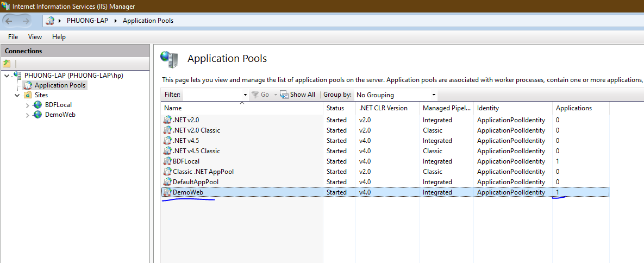This screenshot has width=644, height=263.
Task: Click the DemoWeb site globe icon in tree
Action: coord(38,115)
